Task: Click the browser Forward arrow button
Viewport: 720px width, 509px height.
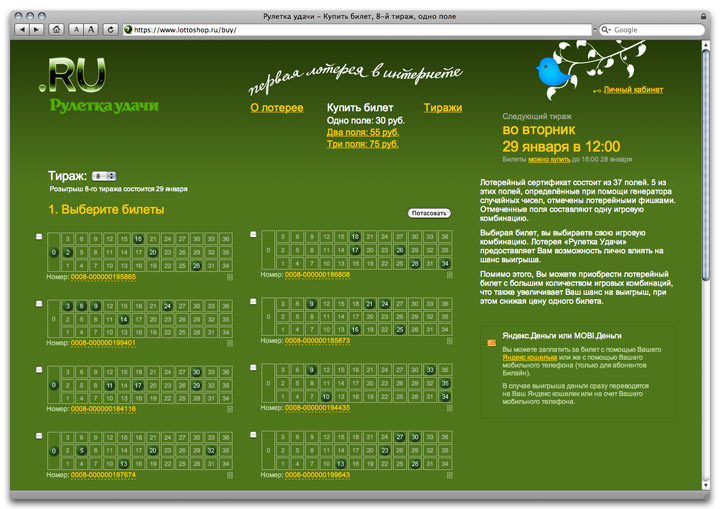Action: click(x=36, y=30)
